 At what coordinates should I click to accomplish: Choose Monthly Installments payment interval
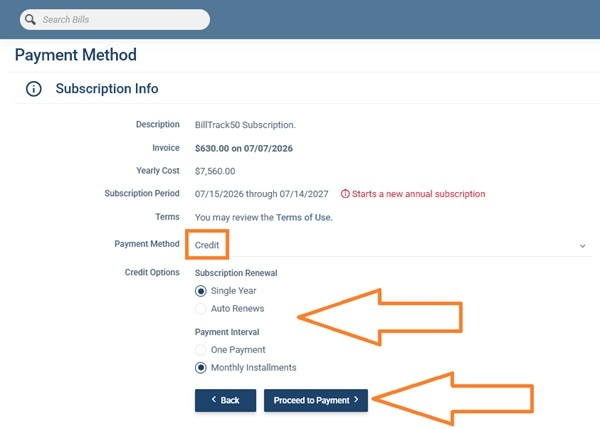[x=201, y=368]
